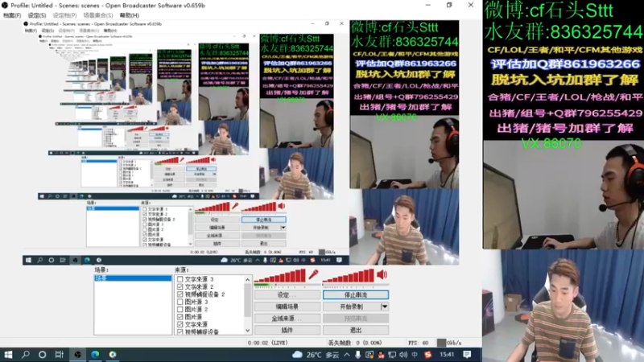Click the 0kb/s bitrate indicator
Screen dimensions: 644x362
(x=449, y=343)
